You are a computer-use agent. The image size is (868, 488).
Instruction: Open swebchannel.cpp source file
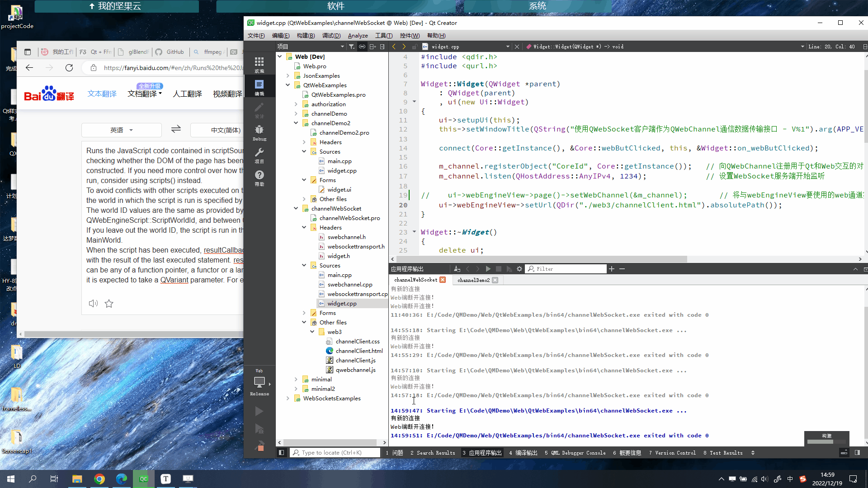coord(349,284)
